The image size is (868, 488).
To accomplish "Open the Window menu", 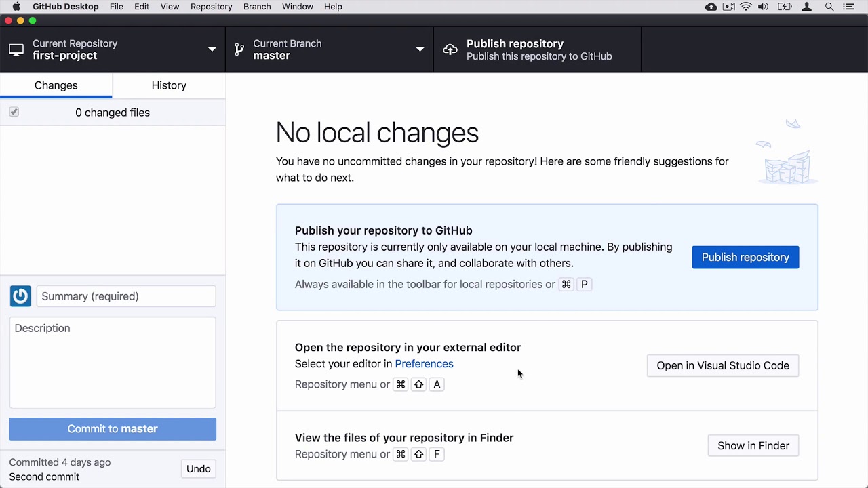I will point(298,7).
